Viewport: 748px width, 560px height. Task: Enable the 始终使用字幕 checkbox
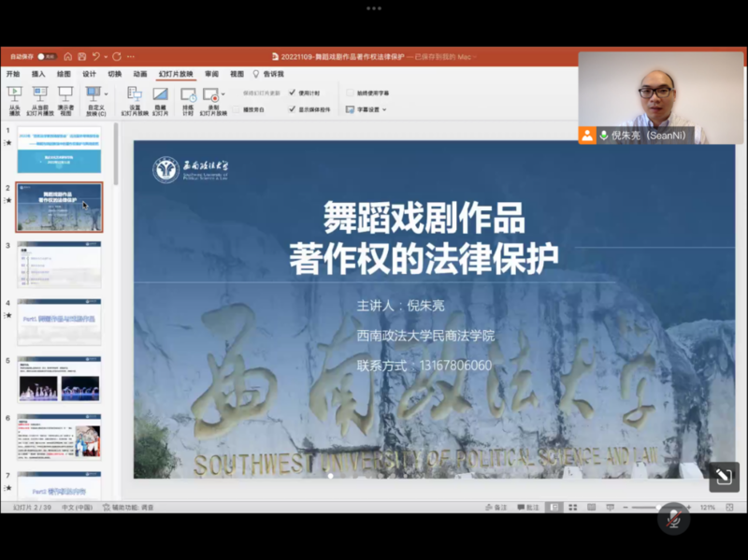pos(350,93)
